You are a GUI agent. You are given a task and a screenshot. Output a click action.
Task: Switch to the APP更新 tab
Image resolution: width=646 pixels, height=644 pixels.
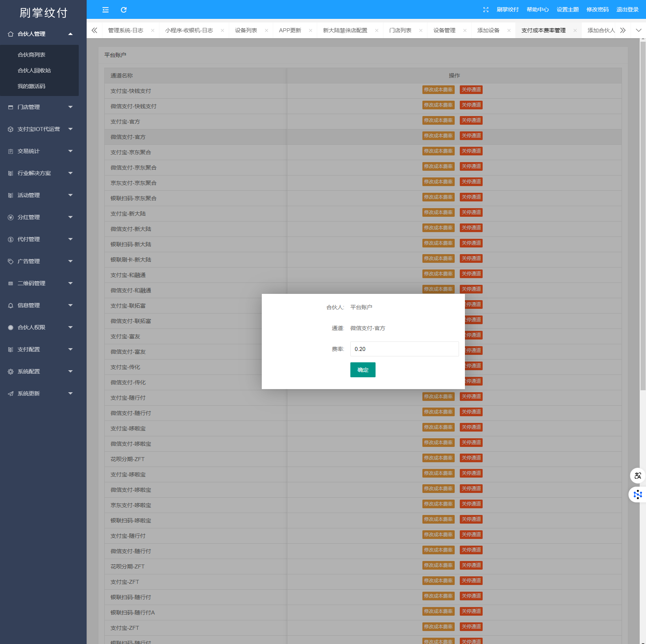pos(290,31)
